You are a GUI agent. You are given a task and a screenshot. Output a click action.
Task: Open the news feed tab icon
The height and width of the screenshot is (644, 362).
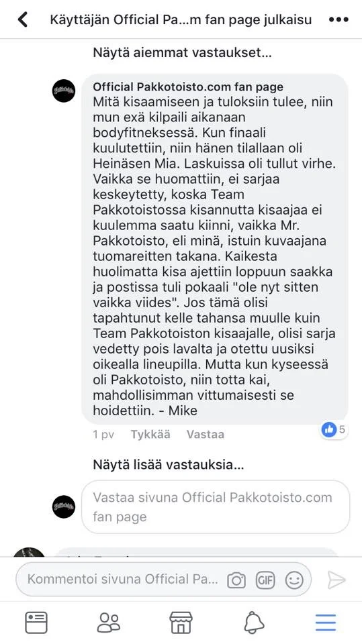(36, 623)
